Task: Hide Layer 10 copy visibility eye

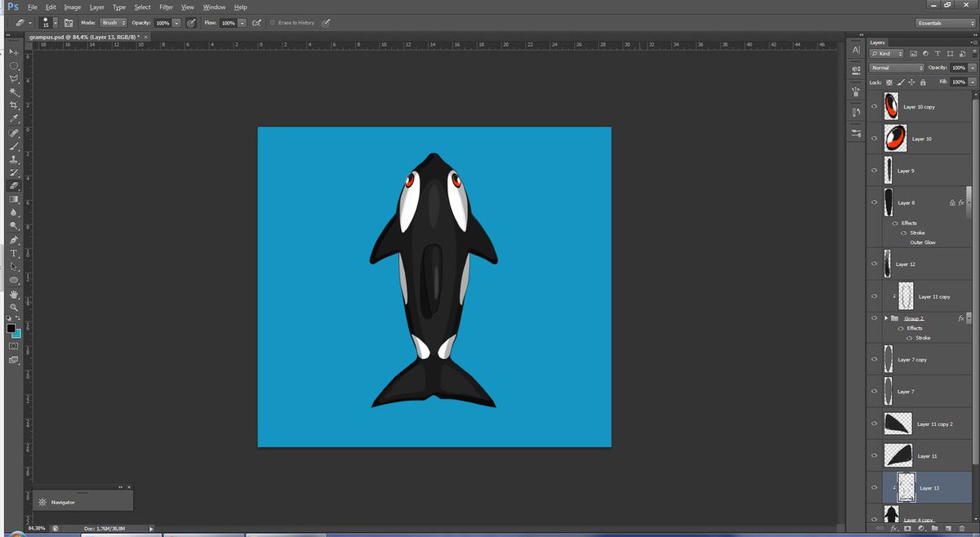Action: [874, 107]
